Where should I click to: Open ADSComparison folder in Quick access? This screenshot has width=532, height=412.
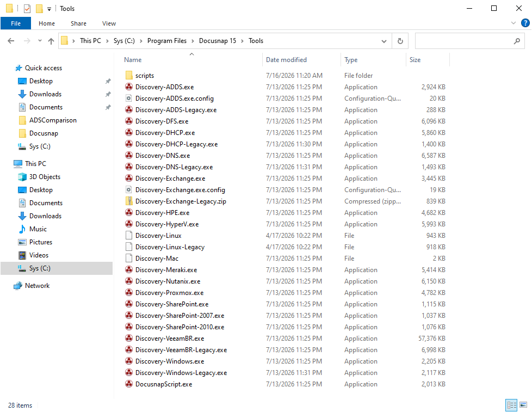[53, 120]
